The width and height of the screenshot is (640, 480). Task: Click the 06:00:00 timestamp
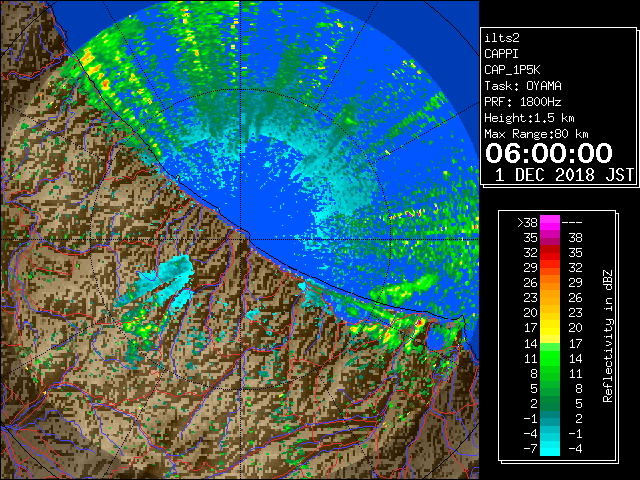pos(549,153)
